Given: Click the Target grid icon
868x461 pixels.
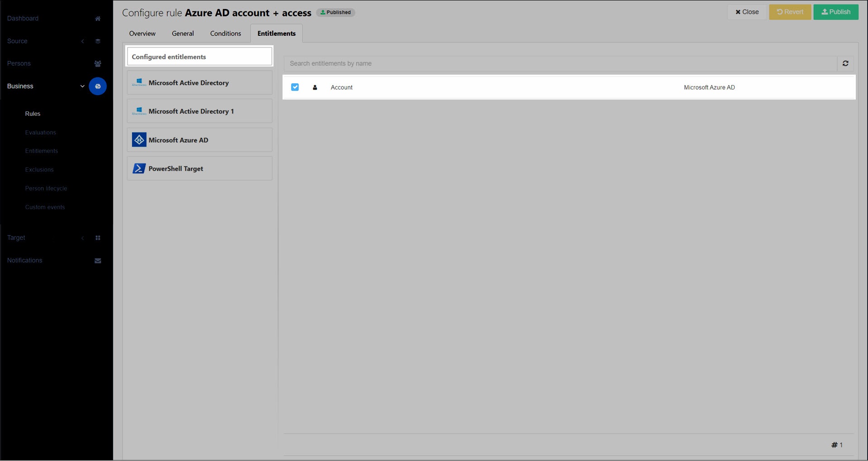Looking at the screenshot, I should (x=98, y=238).
